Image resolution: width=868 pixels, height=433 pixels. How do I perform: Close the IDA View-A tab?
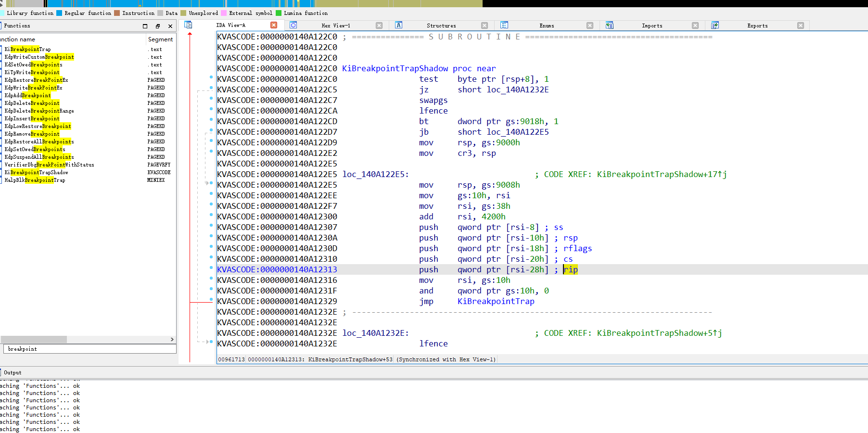(x=274, y=25)
